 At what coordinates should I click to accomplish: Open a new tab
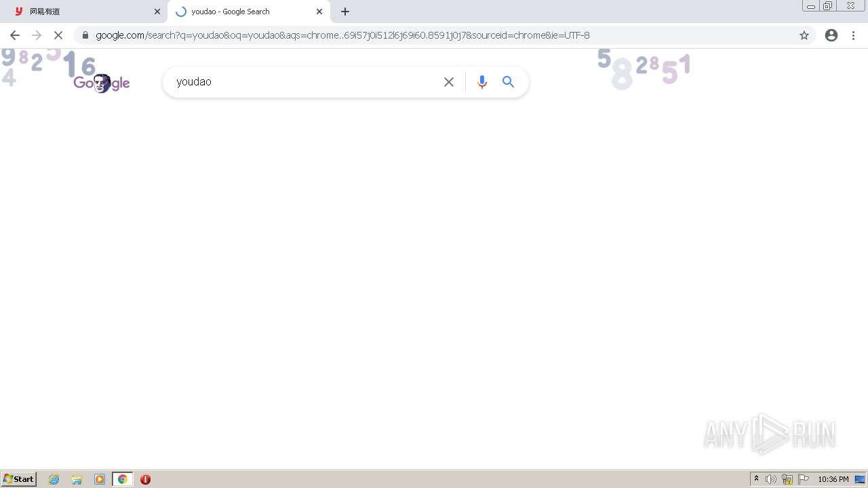tap(345, 12)
